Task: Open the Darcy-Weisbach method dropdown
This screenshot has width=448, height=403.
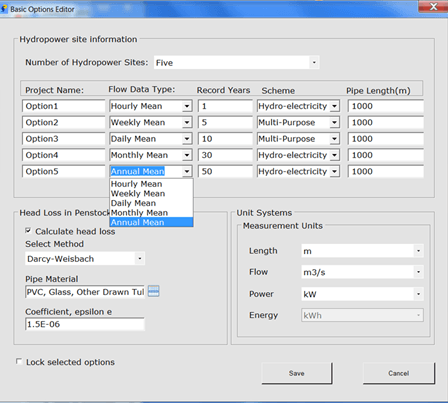Action: 140,258
